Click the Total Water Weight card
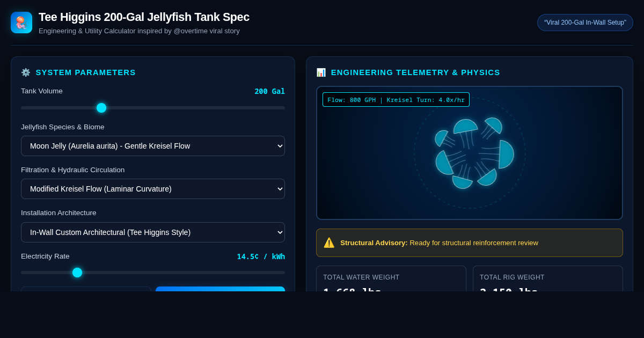 click(391, 278)
